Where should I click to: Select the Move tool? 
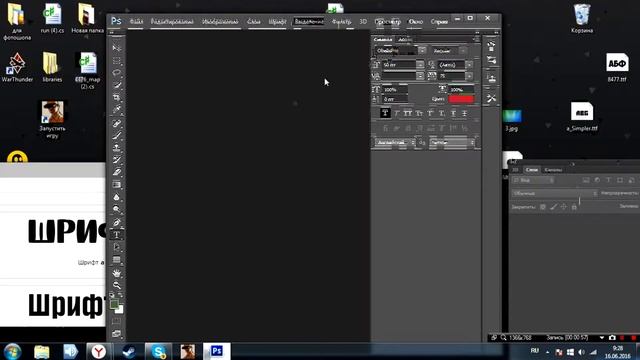click(117, 48)
